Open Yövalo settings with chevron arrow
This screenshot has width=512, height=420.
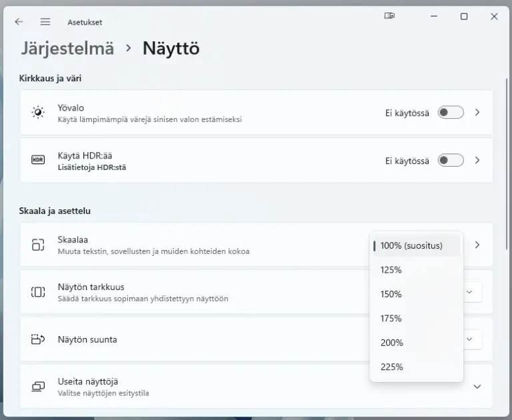(477, 112)
